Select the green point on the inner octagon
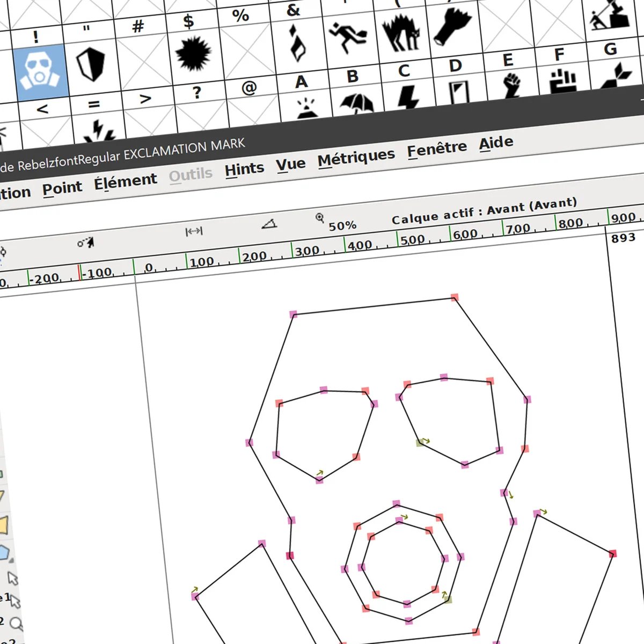The image size is (644, 644). (x=448, y=599)
